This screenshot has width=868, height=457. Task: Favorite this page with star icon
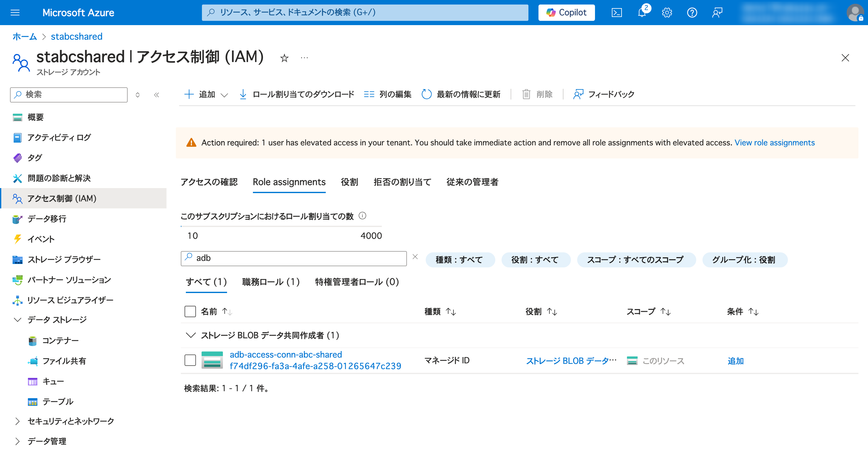point(284,58)
